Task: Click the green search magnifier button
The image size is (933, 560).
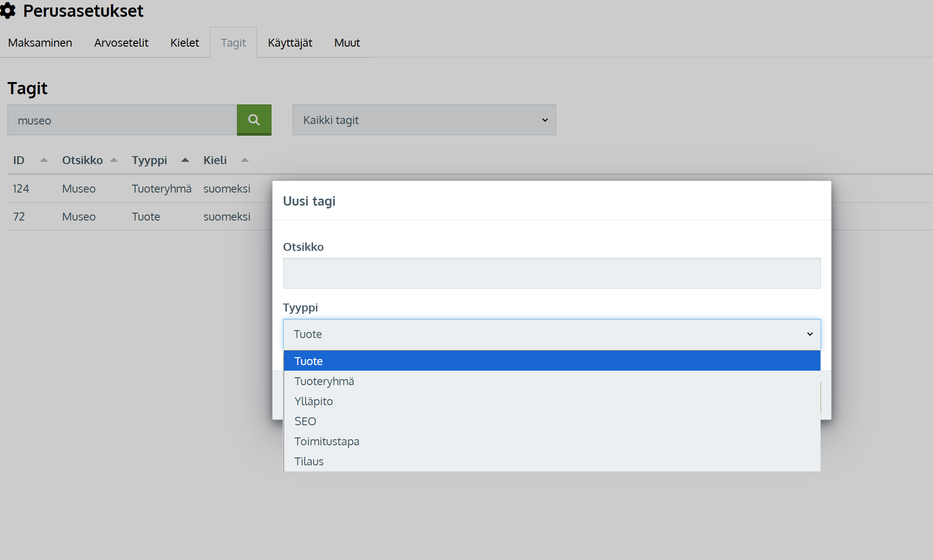Action: [x=254, y=120]
